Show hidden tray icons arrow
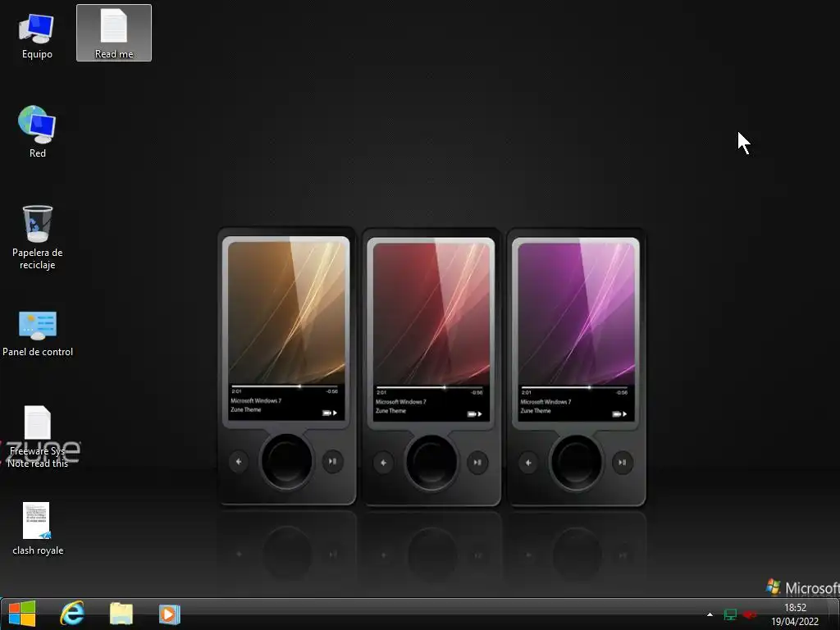This screenshot has height=630, width=840. click(x=710, y=614)
